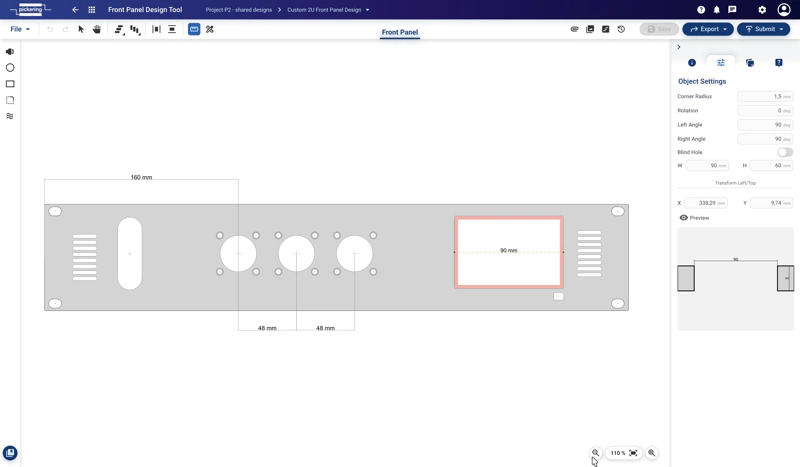800x467 pixels.
Task: Select the hand pan tool
Action: 96,30
